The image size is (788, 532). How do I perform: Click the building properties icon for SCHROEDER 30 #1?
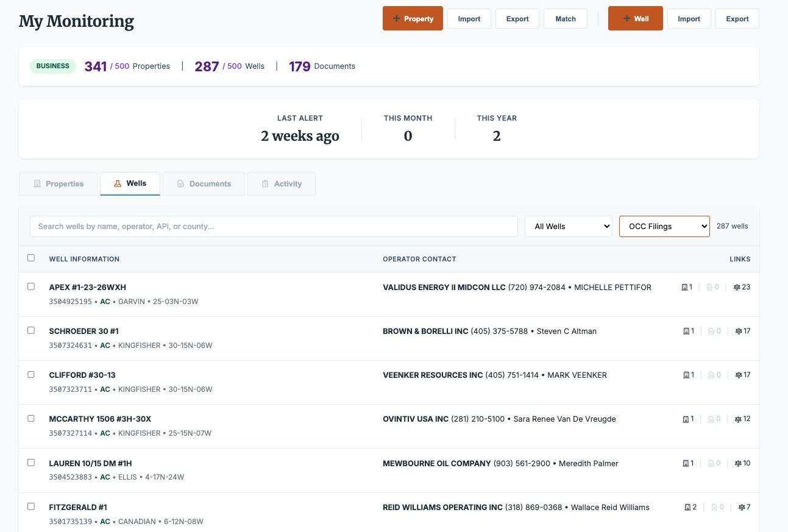(x=686, y=331)
